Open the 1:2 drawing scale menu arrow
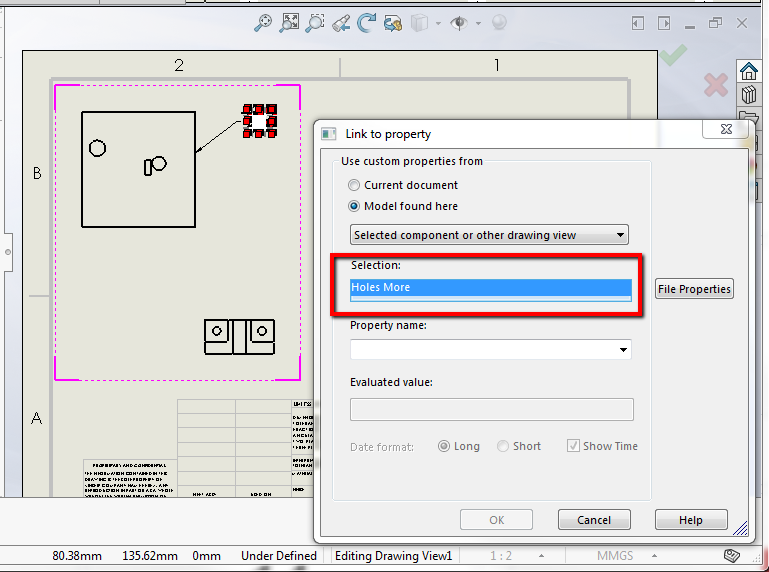769x572 pixels. tap(541, 556)
